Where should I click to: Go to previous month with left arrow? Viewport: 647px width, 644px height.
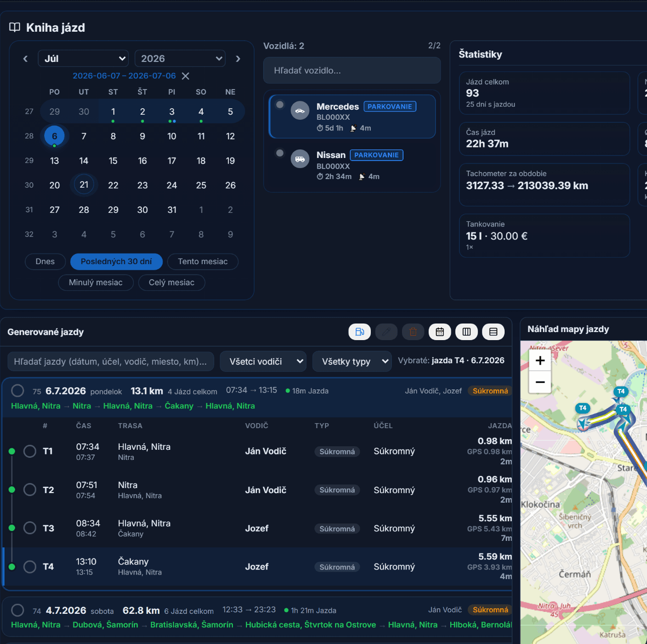coord(25,59)
